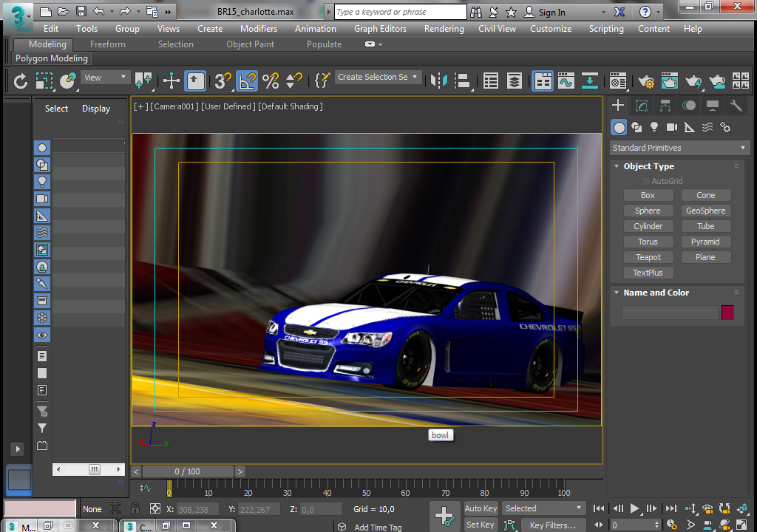757x532 pixels.
Task: Click the Set Keys large plus icon
Action: [444, 516]
